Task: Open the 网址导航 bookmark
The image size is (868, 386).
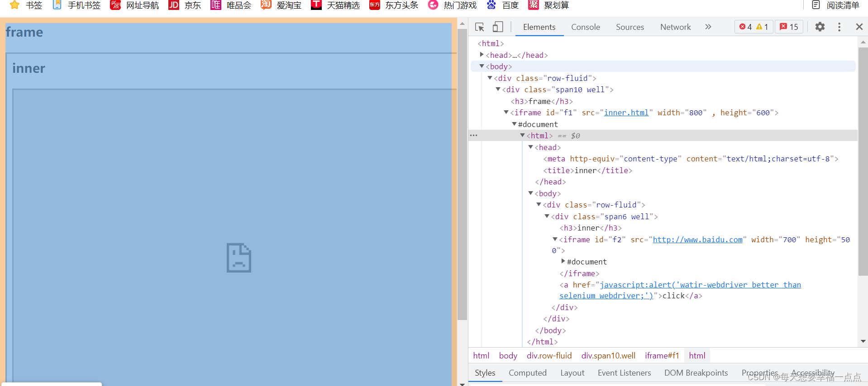Action: [x=134, y=5]
